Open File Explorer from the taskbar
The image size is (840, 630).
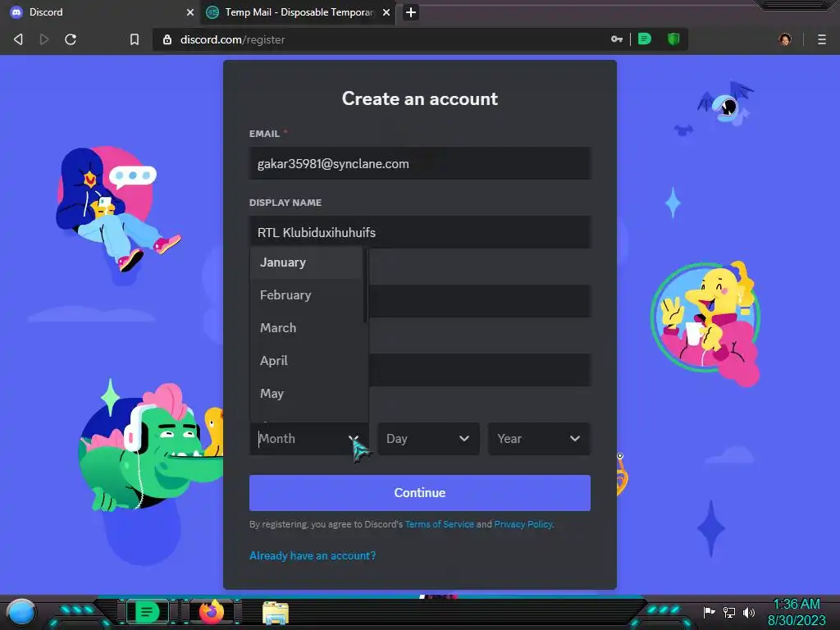(x=276, y=612)
